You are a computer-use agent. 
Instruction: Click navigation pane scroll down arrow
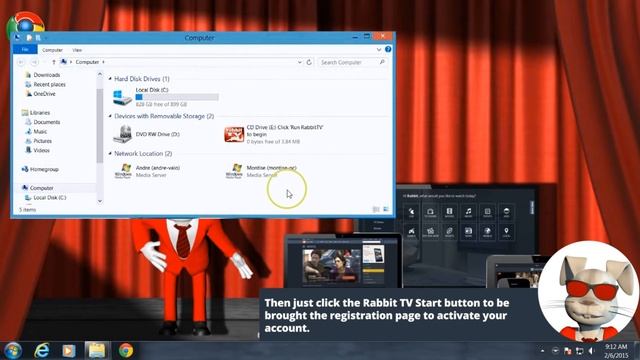click(x=100, y=201)
